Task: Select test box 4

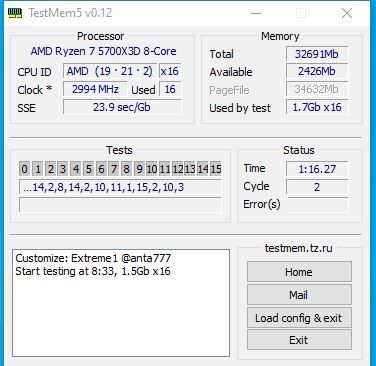Action: click(76, 169)
